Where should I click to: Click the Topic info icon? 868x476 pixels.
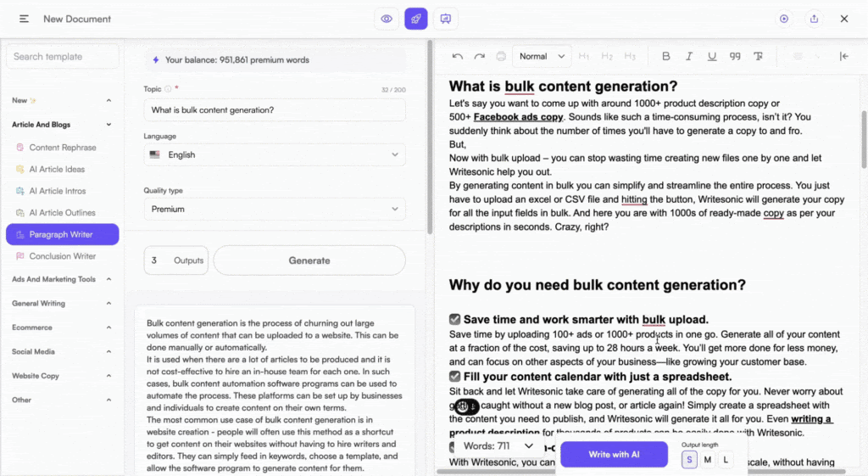(x=168, y=88)
